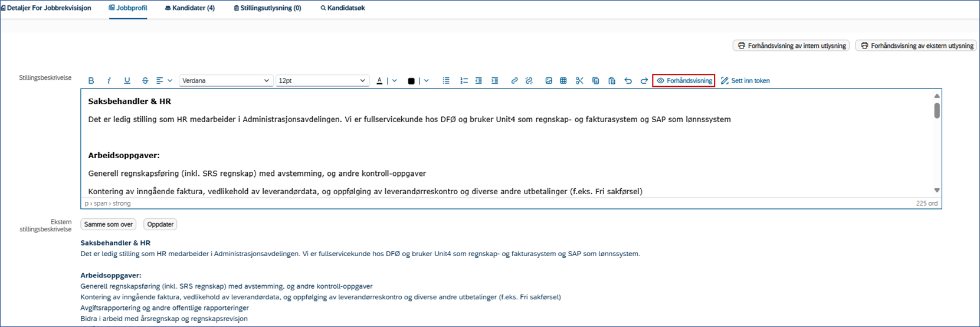980x327 pixels.
Task: Click the editor vertical scrollbar thumb
Action: coord(936,110)
